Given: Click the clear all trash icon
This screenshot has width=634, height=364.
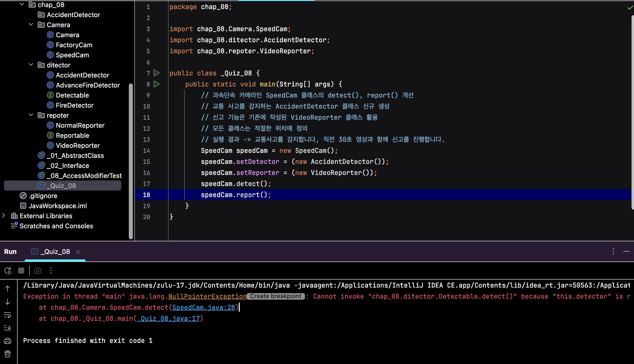Looking at the screenshot, I should pos(8,354).
